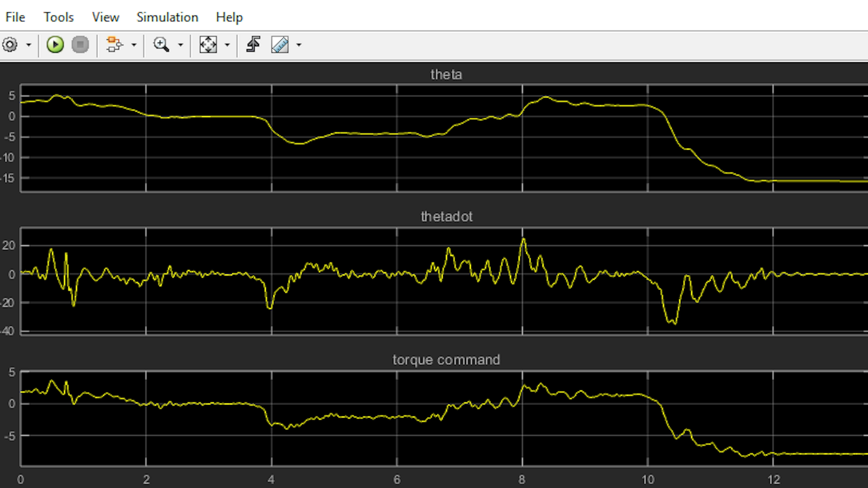The image size is (868, 488).
Task: Open the Help menu
Action: [x=229, y=17]
